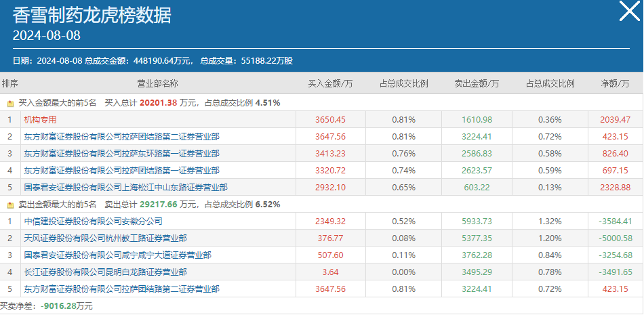Click the 1.20% sell ratio cell

pos(550,238)
